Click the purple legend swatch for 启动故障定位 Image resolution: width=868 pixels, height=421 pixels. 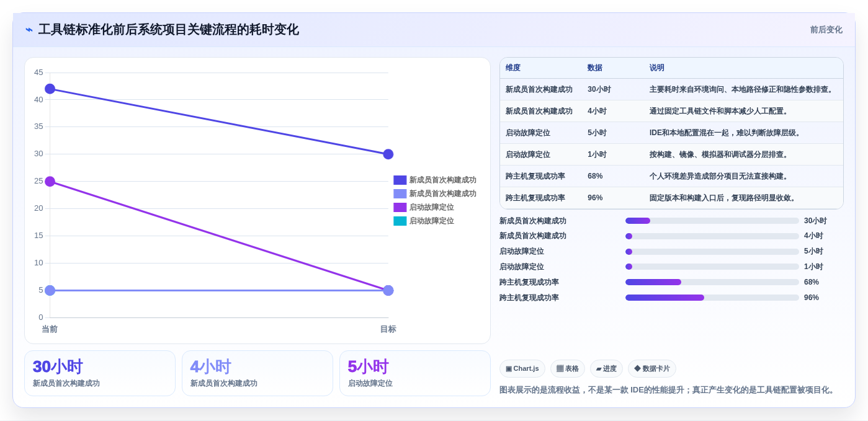coord(400,207)
